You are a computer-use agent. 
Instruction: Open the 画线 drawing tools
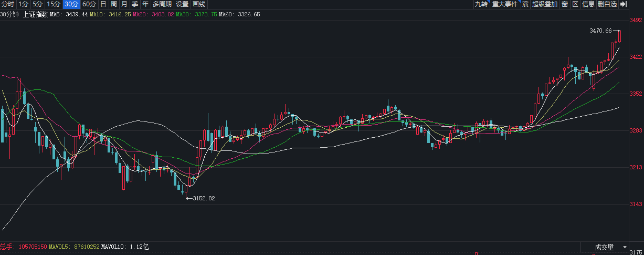(x=199, y=4)
